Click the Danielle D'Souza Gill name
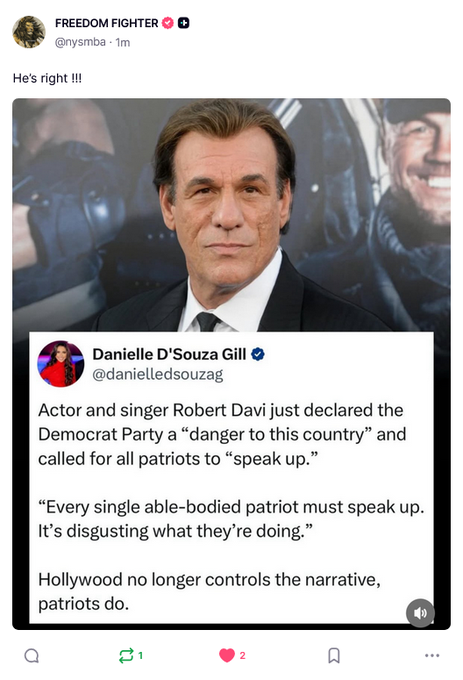 tap(169, 354)
